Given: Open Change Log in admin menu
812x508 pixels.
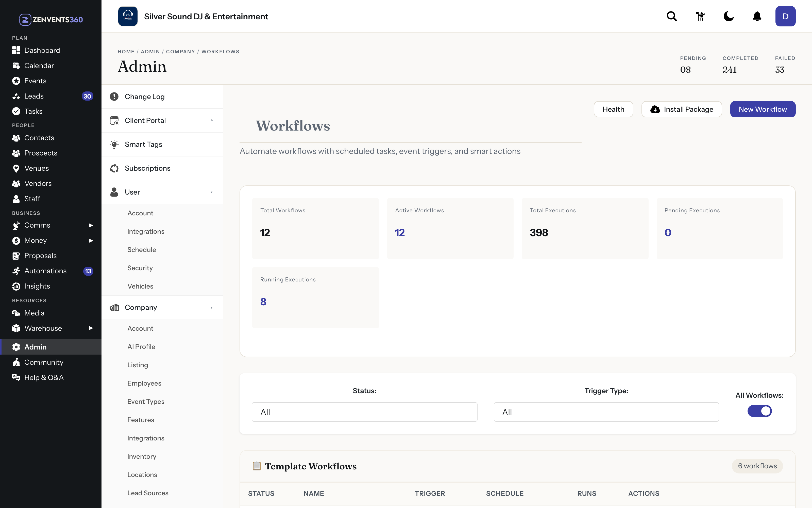Looking at the screenshot, I should click(x=162, y=97).
